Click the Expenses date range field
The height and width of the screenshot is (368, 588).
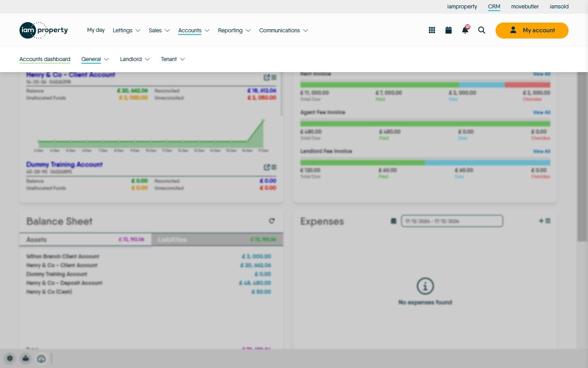(x=452, y=221)
